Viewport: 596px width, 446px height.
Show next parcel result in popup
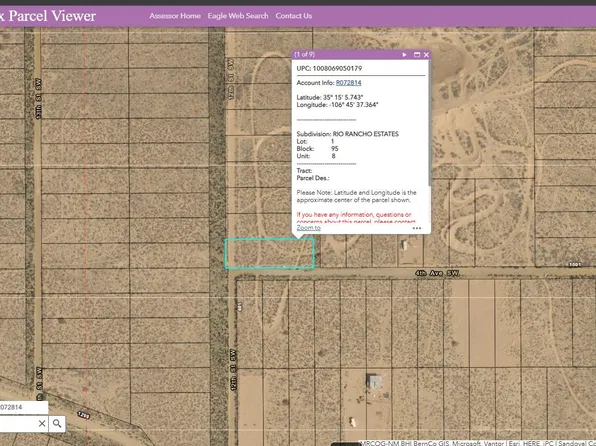tap(404, 55)
